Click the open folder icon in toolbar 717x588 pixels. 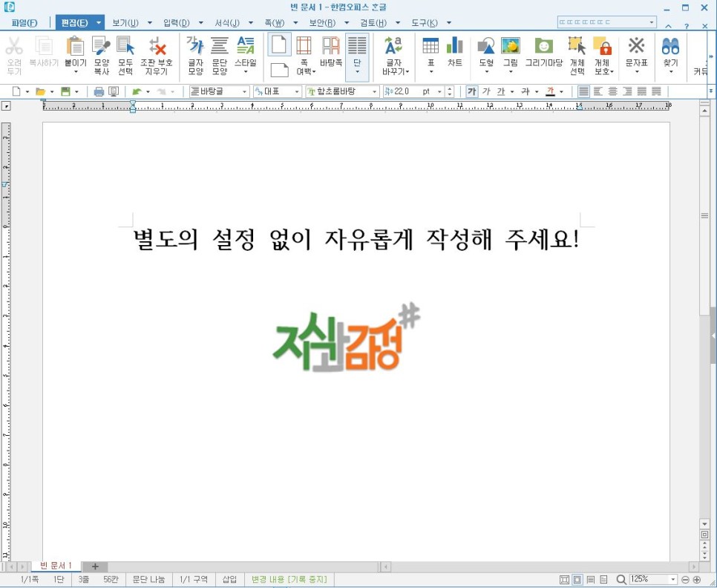[x=41, y=91]
